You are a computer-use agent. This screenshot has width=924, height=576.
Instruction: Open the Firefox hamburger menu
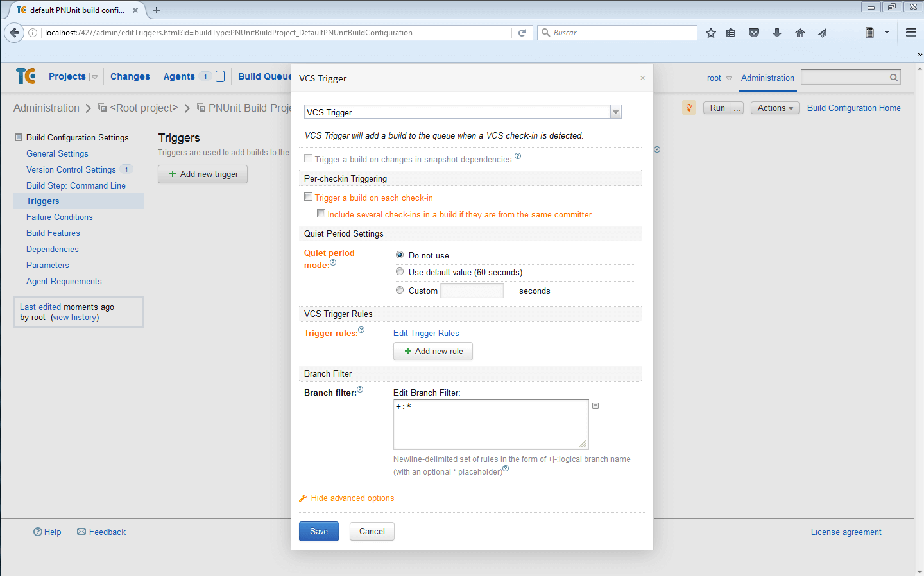tap(911, 33)
